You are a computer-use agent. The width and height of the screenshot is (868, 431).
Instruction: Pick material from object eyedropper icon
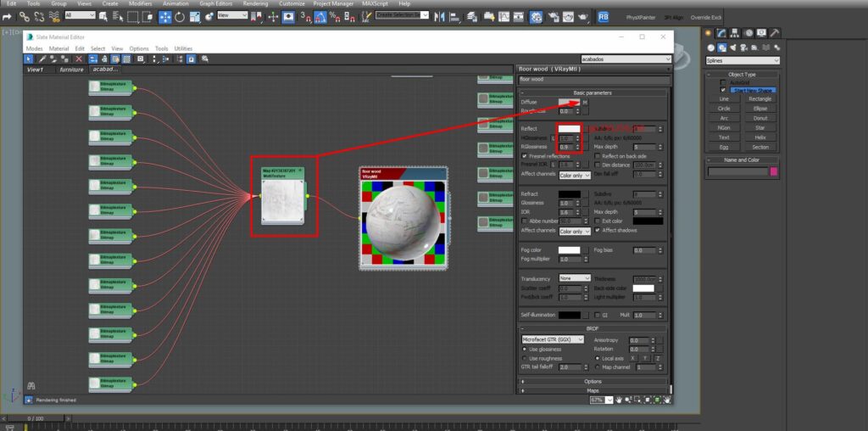pyautogui.click(x=42, y=59)
